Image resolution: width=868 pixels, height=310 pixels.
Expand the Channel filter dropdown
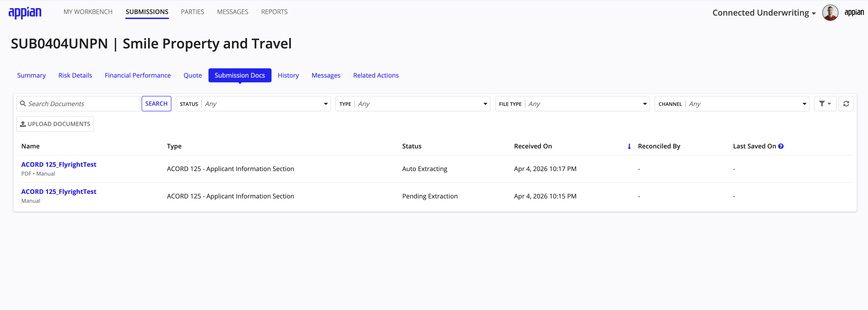[x=732, y=104]
